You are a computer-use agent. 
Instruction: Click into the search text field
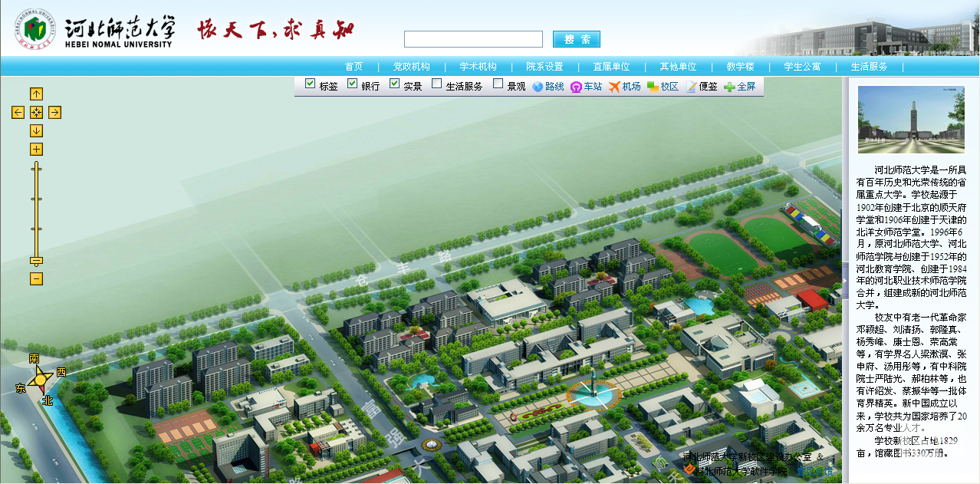(473, 39)
